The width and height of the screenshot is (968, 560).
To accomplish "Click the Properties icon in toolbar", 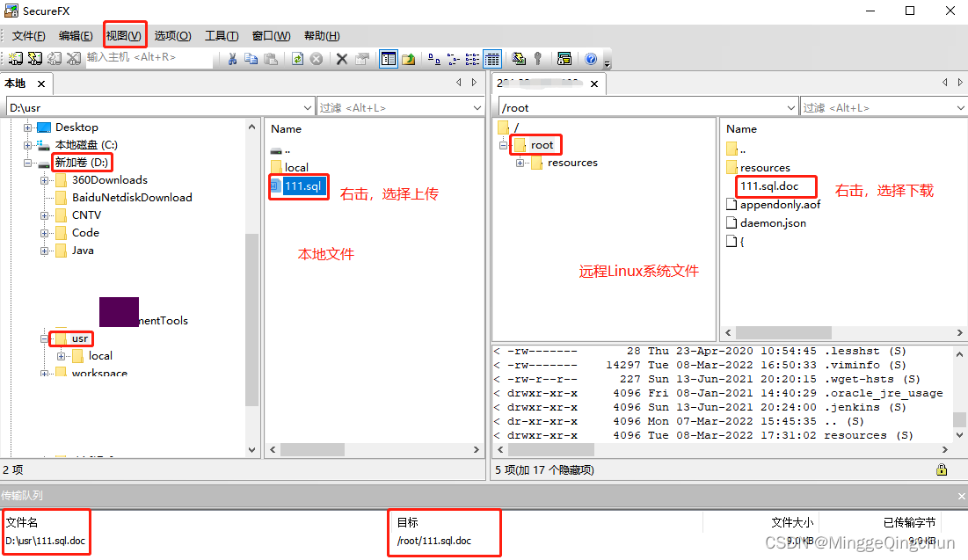I will [x=362, y=59].
